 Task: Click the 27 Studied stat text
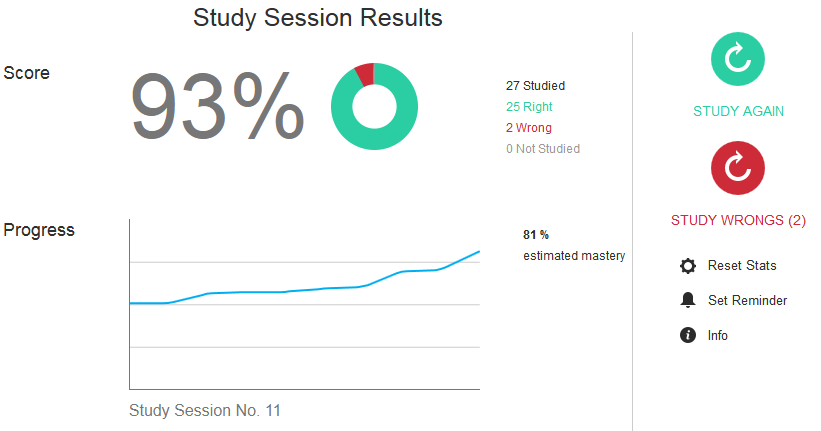(x=535, y=85)
